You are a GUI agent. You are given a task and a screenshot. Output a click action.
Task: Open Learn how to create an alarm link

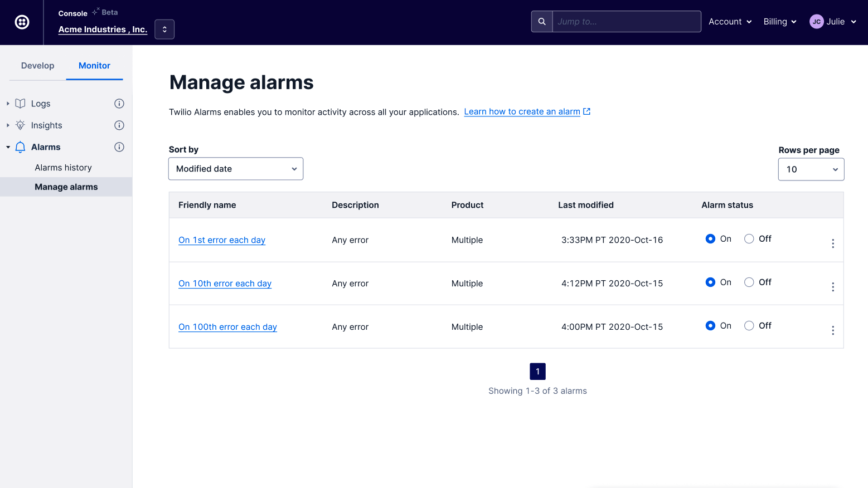click(522, 111)
